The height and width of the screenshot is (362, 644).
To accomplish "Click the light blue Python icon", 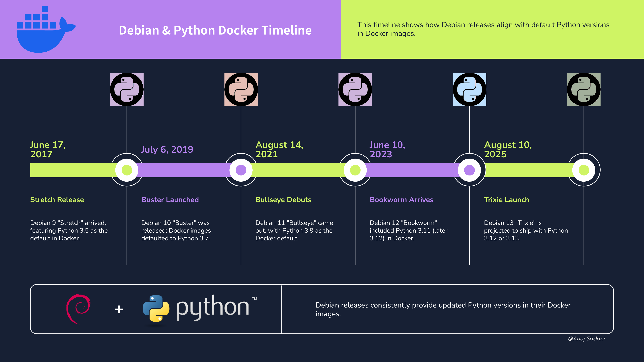I will click(470, 89).
